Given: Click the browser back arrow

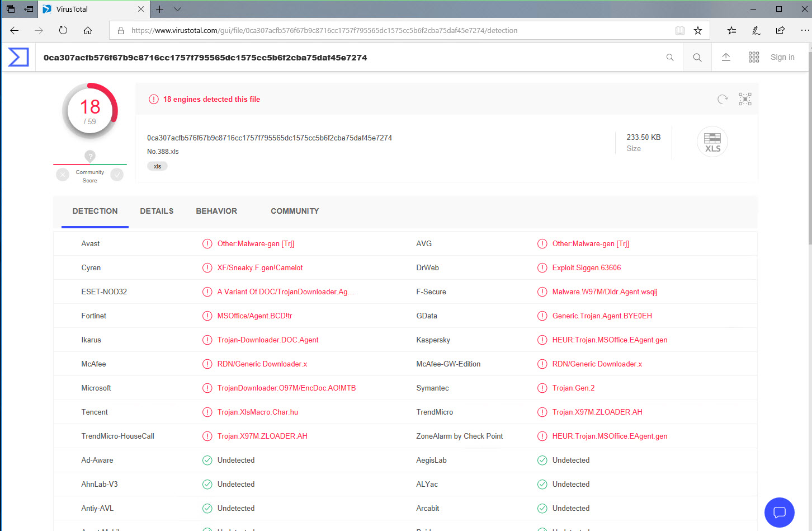Looking at the screenshot, I should (15, 30).
